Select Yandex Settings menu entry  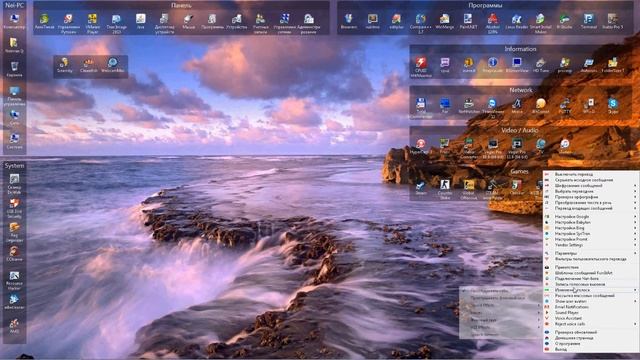[591, 245]
